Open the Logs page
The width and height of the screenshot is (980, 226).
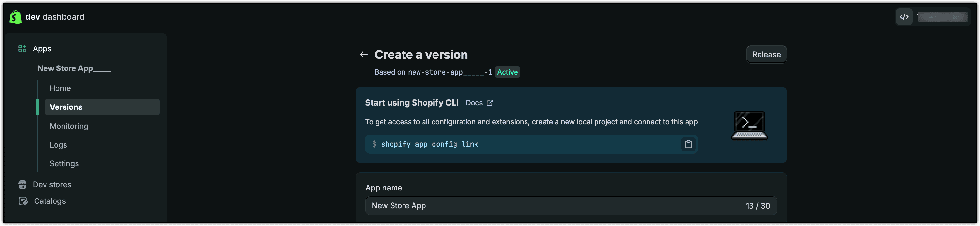coord(58,145)
